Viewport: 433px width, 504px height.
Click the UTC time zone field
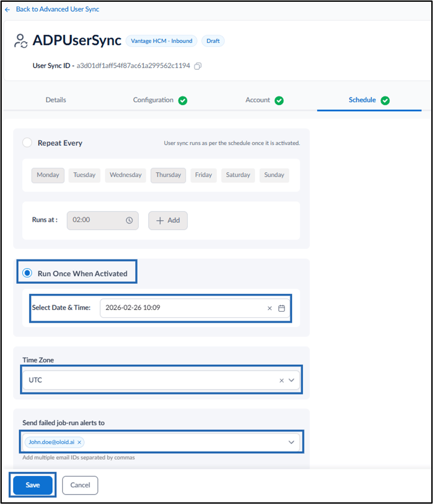point(161,380)
